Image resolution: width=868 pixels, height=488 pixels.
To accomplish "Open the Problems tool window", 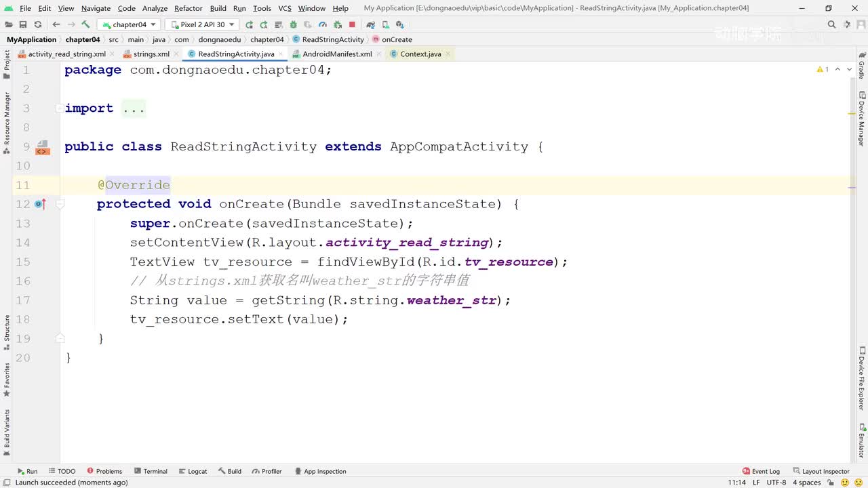I will [104, 471].
